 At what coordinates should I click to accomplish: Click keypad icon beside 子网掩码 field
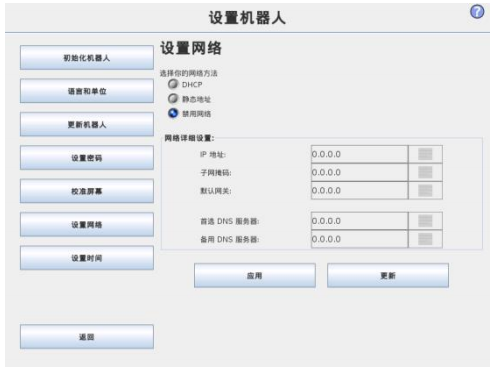click(425, 172)
